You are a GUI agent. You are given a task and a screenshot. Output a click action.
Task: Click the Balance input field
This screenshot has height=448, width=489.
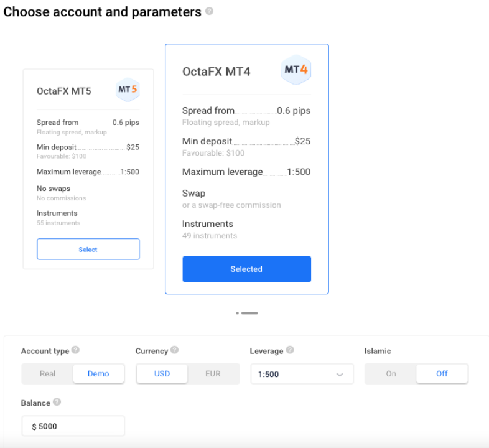pos(73,426)
